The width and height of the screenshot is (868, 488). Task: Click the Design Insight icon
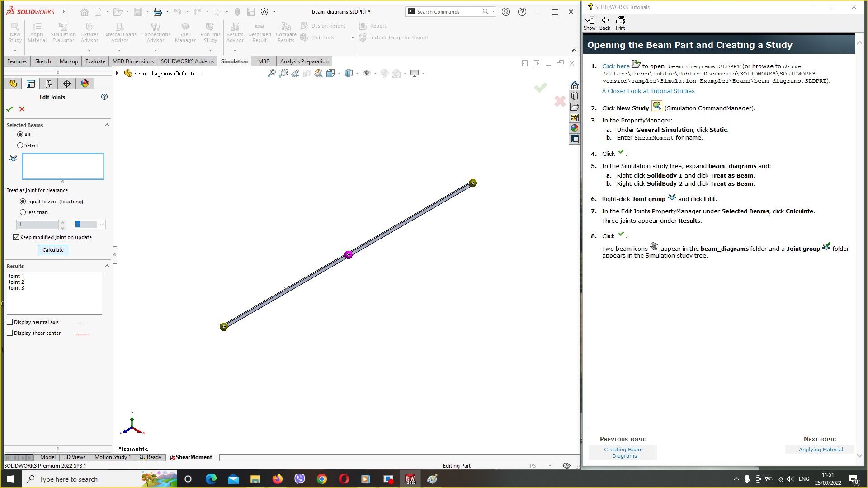point(304,26)
